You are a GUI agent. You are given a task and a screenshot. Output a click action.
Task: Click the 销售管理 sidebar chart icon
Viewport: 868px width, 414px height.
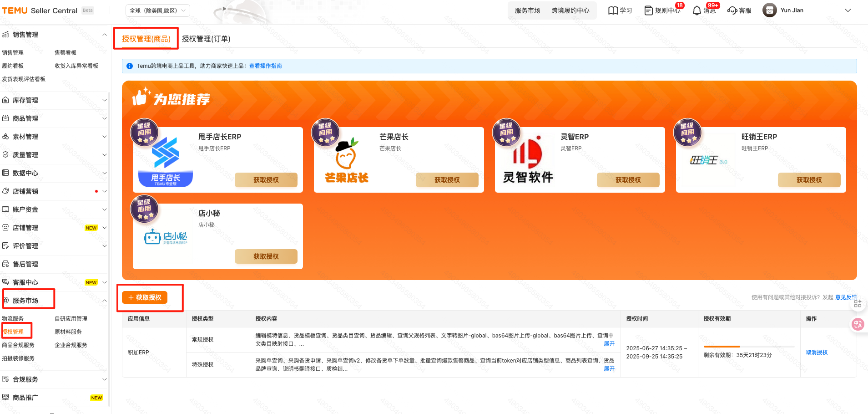click(6, 35)
